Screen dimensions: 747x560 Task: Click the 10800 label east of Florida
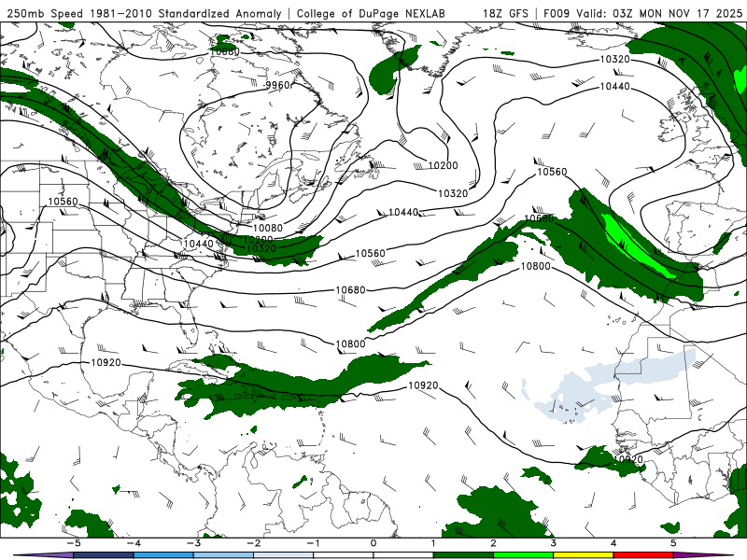(x=351, y=343)
